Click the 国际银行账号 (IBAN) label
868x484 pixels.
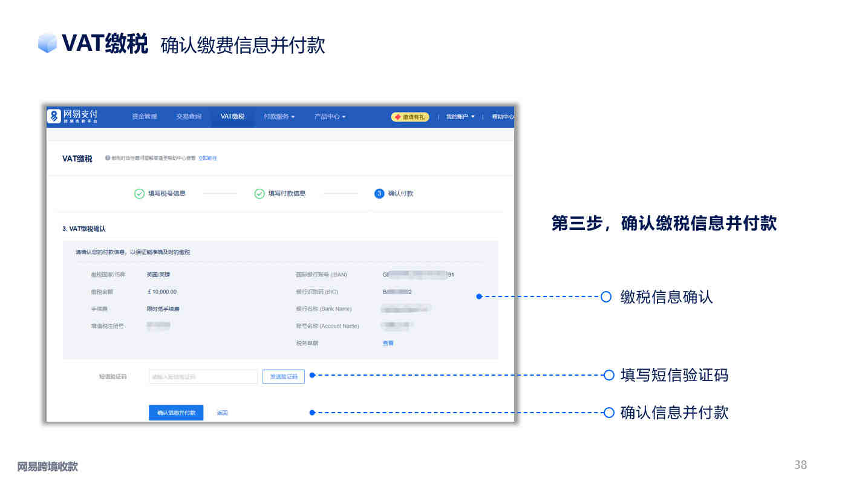[321, 275]
